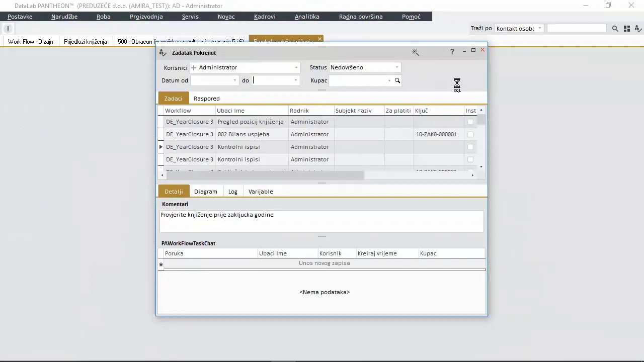
Task: Click tasks grid vertical scroll up arrow
Action: point(481,110)
